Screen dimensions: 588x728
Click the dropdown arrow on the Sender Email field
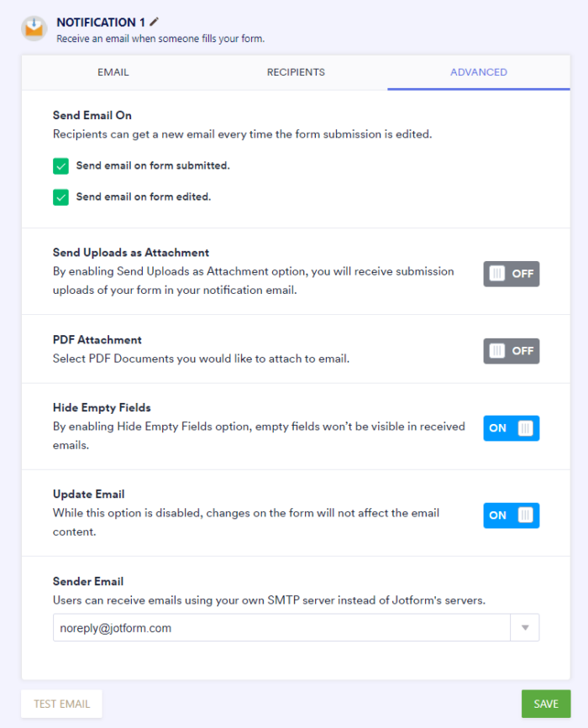click(524, 627)
